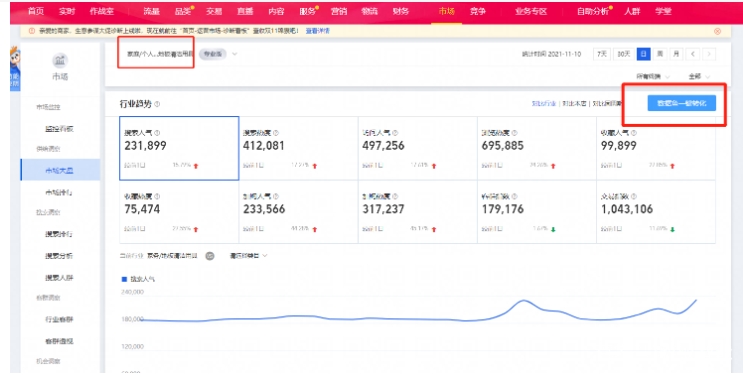Open the 实时 top navigation tab
The width and height of the screenshot is (743, 375).
pyautogui.click(x=67, y=11)
